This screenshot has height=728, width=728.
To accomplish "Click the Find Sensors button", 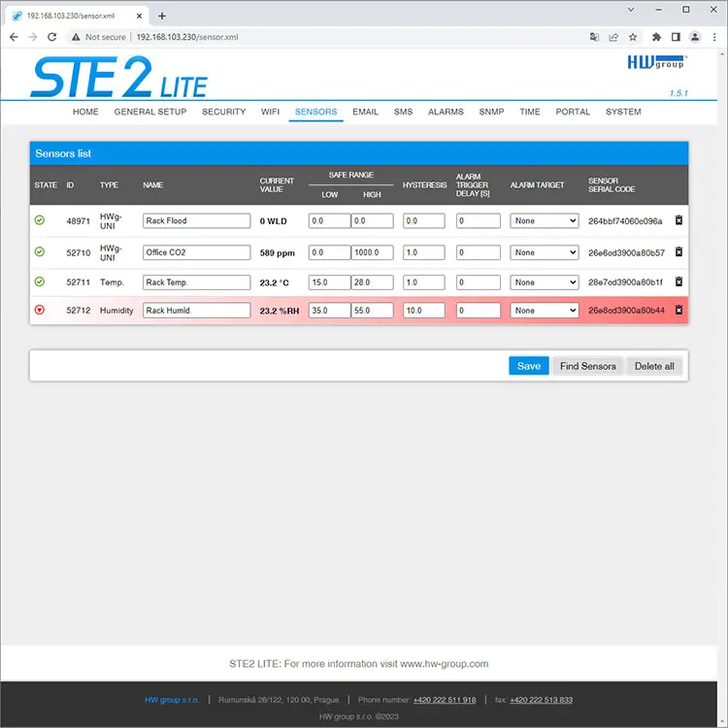I will (587, 366).
